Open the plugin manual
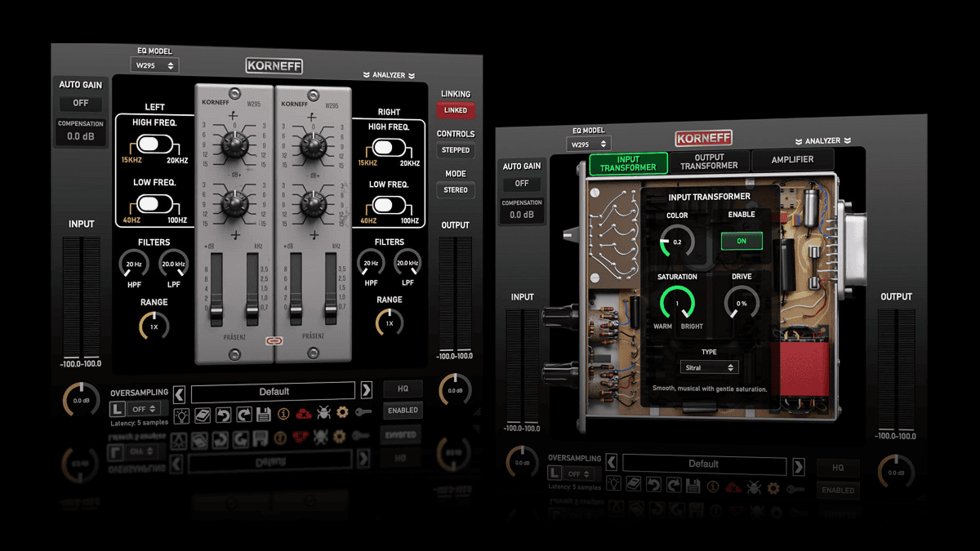980x551 pixels. (x=202, y=413)
